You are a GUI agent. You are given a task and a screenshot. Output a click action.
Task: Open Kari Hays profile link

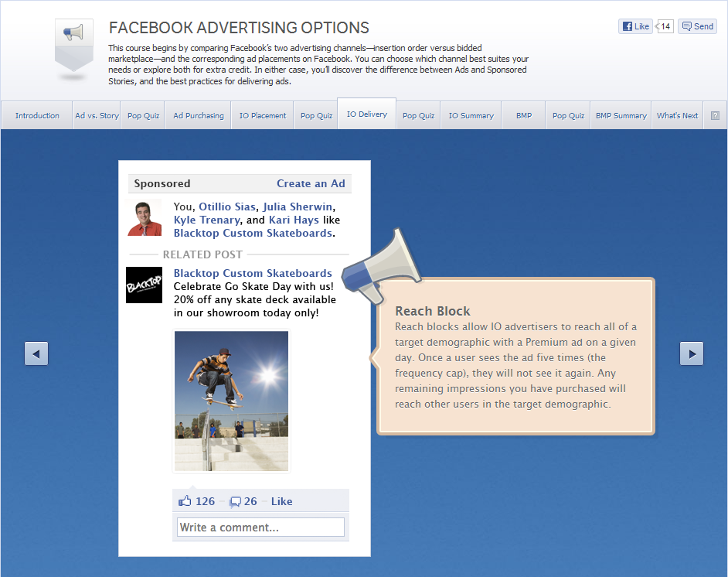(x=294, y=220)
